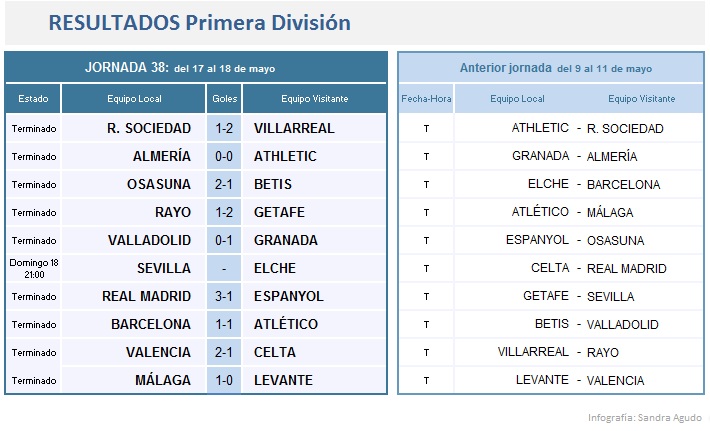
Task: Select the Barcelona 1-1 Atlético score
Action: (x=224, y=324)
